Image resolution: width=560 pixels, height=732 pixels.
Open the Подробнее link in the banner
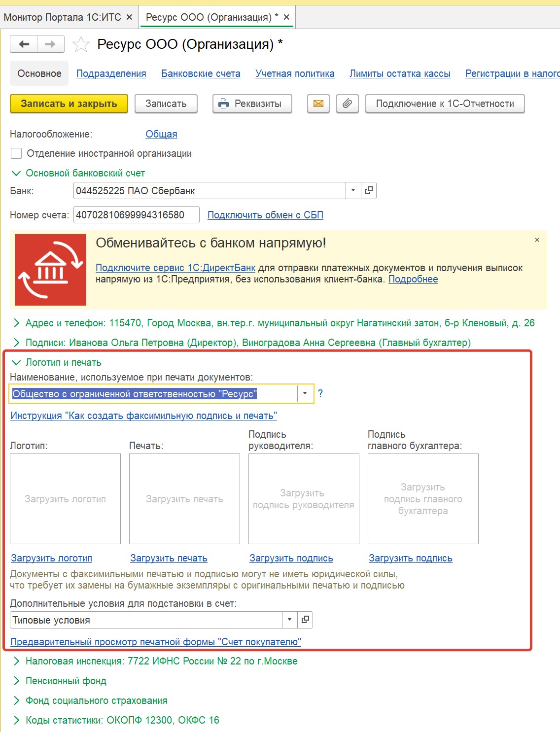click(x=413, y=279)
